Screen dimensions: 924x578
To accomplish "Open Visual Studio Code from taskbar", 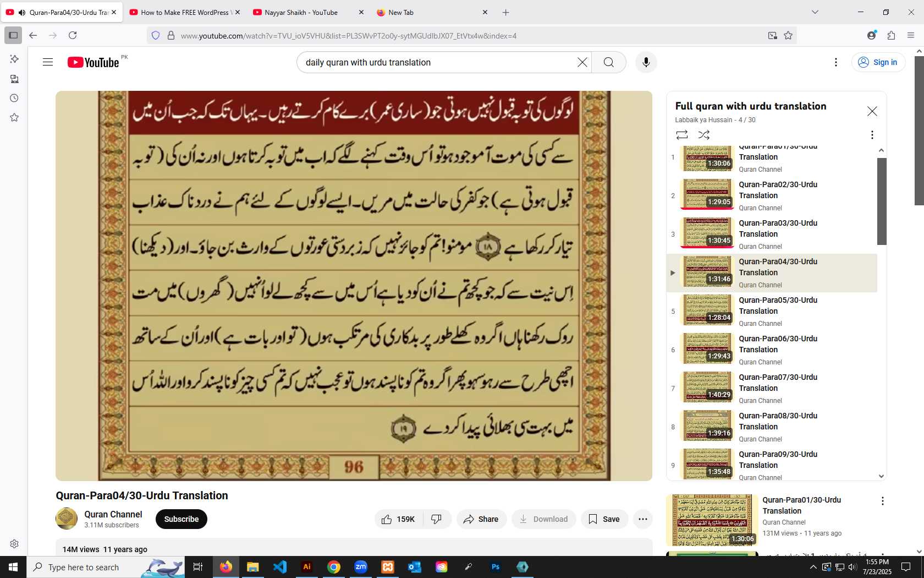I will tap(280, 567).
